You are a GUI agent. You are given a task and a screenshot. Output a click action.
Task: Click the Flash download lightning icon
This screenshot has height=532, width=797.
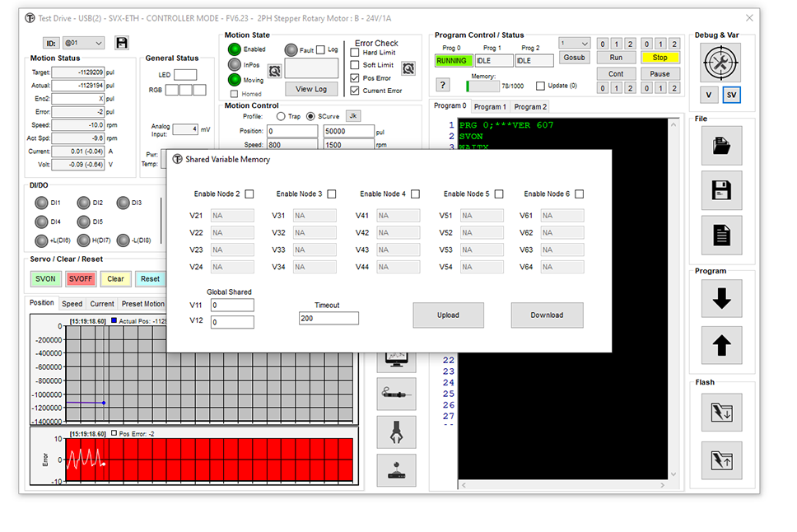coord(721,412)
